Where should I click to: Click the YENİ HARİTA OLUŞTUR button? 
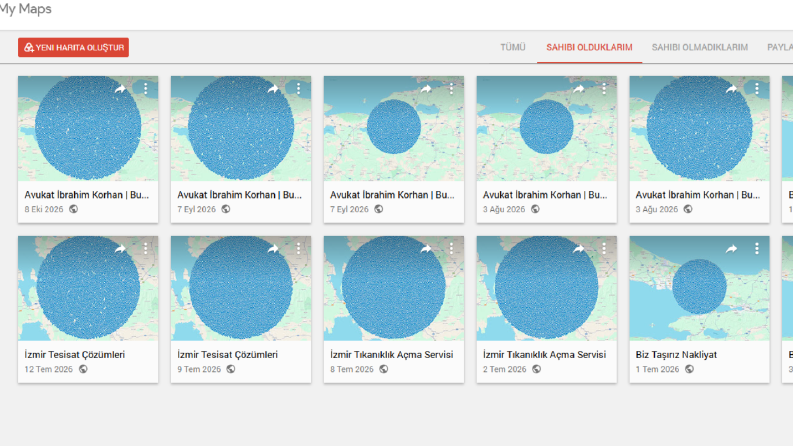[73, 48]
